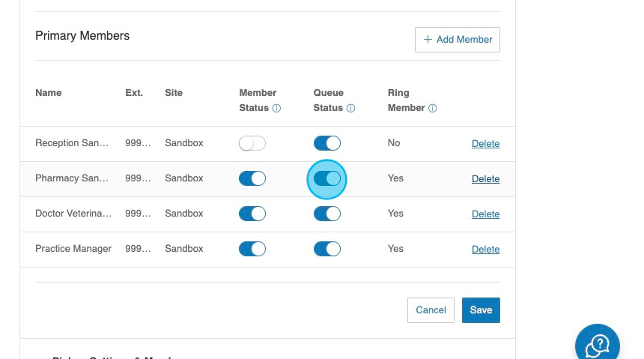Delete the Practice Manager member
644x359 pixels.
[485, 250]
